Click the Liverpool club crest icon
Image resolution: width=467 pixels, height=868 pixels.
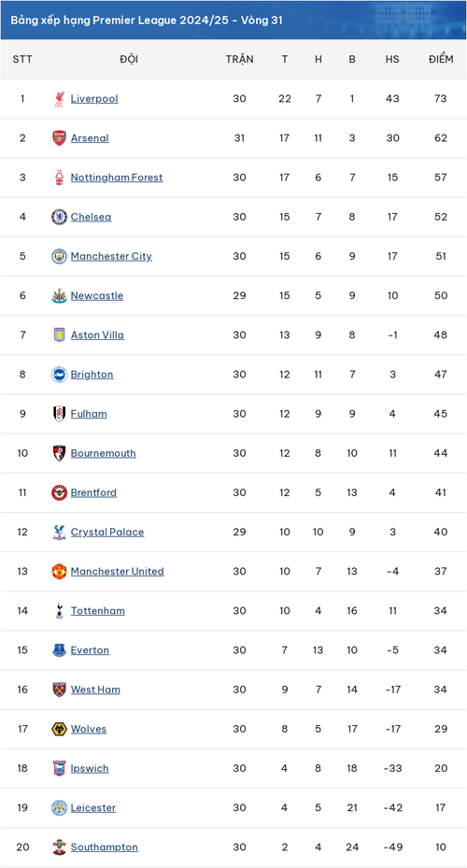point(59,99)
